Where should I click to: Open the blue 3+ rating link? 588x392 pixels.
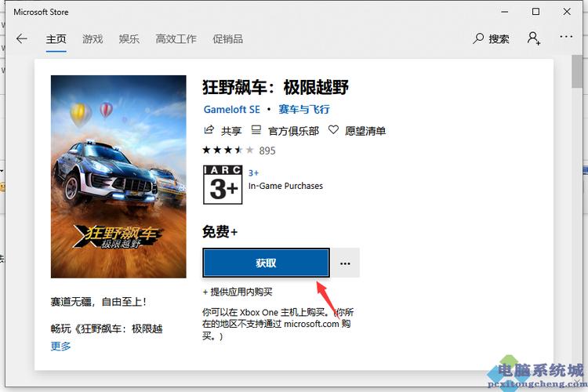[x=253, y=173]
